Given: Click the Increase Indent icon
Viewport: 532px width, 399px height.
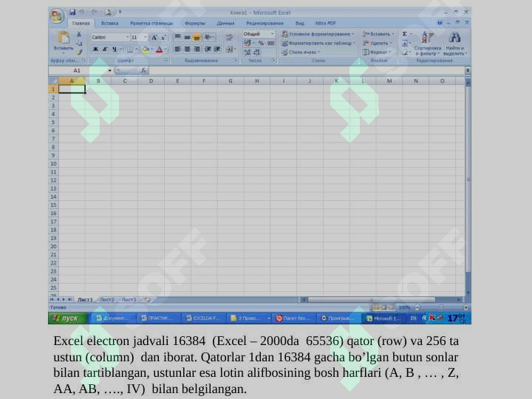Looking at the screenshot, I should [x=217, y=50].
